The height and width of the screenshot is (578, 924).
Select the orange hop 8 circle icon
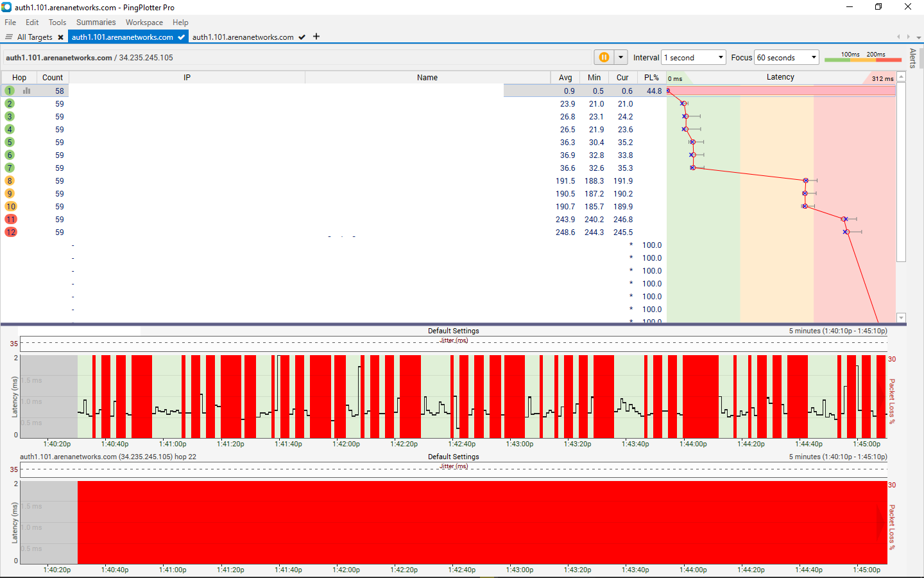tap(10, 180)
